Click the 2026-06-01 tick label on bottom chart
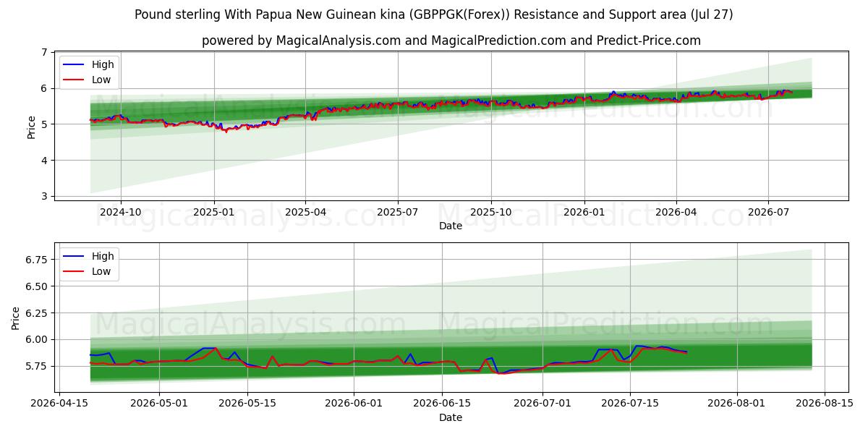This screenshot has width=868, height=434. point(354,404)
